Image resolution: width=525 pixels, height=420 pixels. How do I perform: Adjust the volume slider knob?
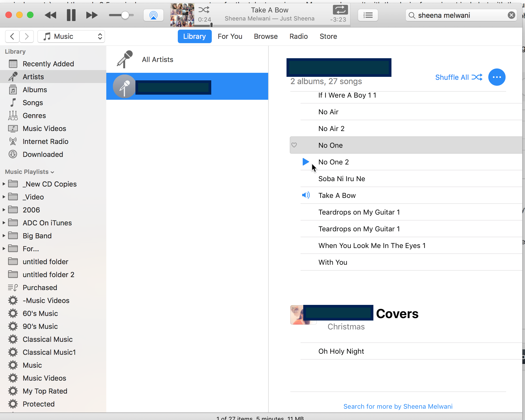coord(125,15)
